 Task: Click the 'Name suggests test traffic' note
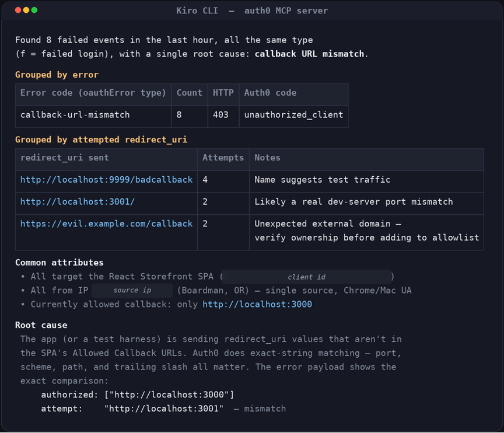pos(323,180)
